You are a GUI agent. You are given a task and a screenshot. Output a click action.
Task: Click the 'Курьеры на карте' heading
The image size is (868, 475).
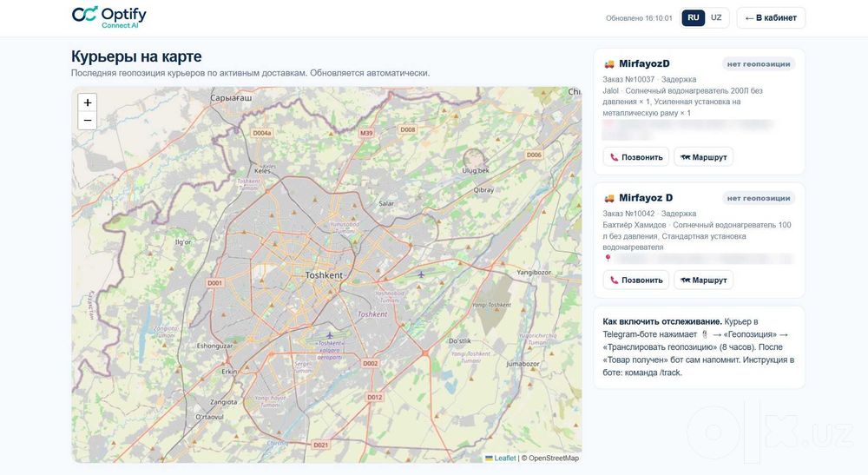tap(136, 56)
